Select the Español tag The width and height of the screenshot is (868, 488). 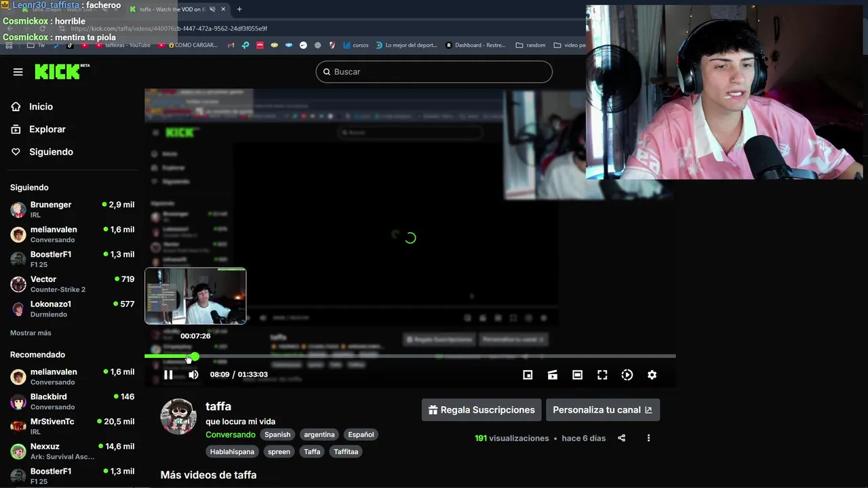click(x=361, y=434)
